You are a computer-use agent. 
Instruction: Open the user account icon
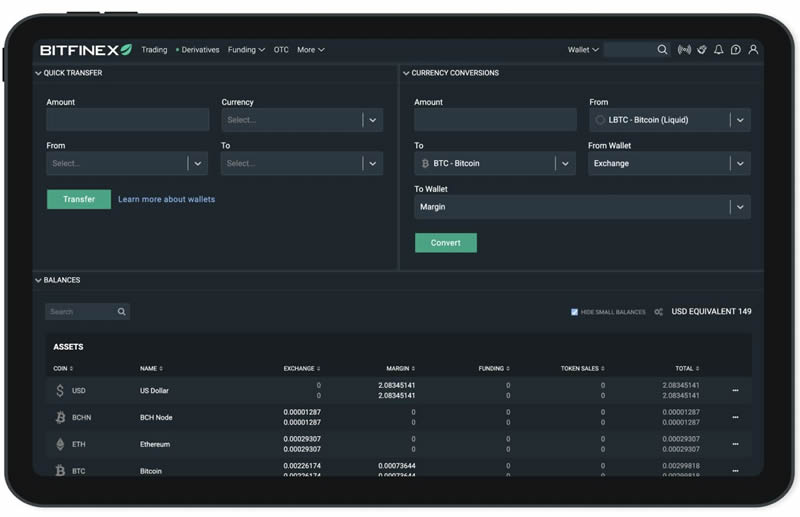point(753,50)
